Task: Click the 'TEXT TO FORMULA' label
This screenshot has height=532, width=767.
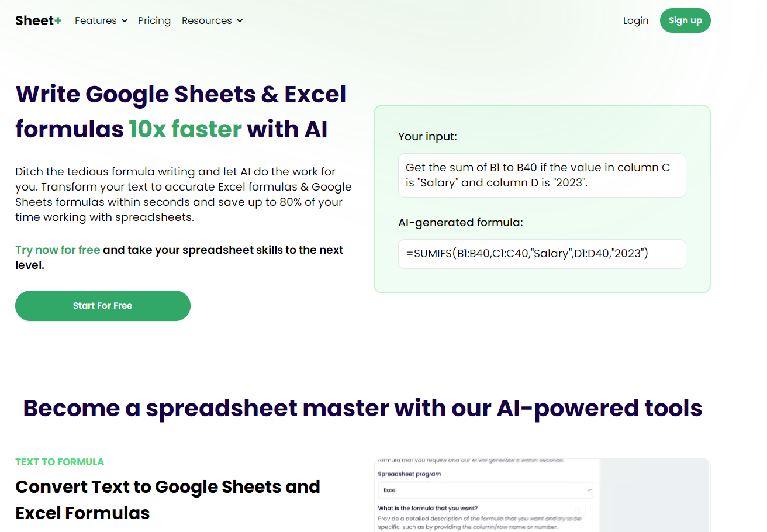Action: click(60, 462)
